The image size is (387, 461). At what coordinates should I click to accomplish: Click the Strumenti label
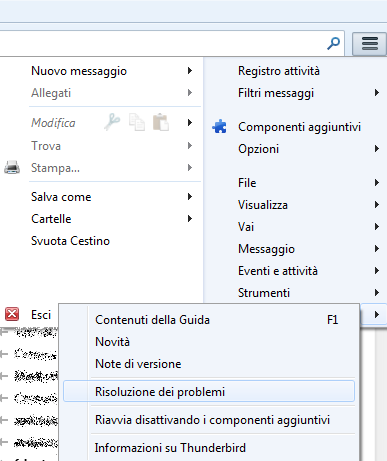coord(264,293)
